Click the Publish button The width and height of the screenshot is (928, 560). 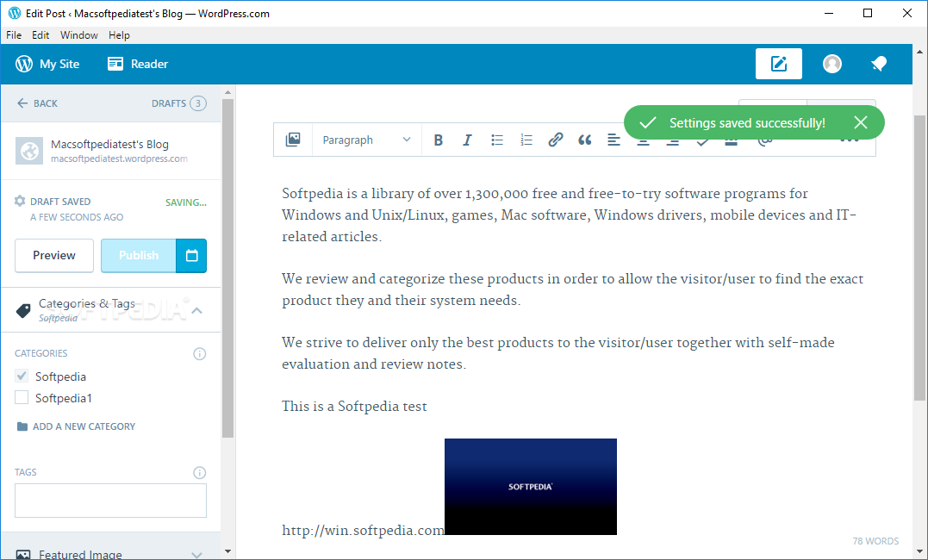139,256
